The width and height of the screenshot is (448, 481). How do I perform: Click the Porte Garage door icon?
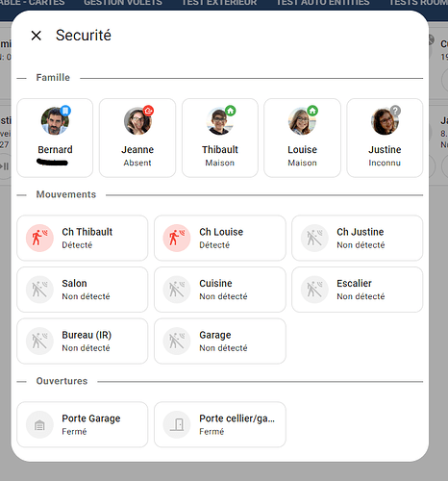(x=39, y=425)
